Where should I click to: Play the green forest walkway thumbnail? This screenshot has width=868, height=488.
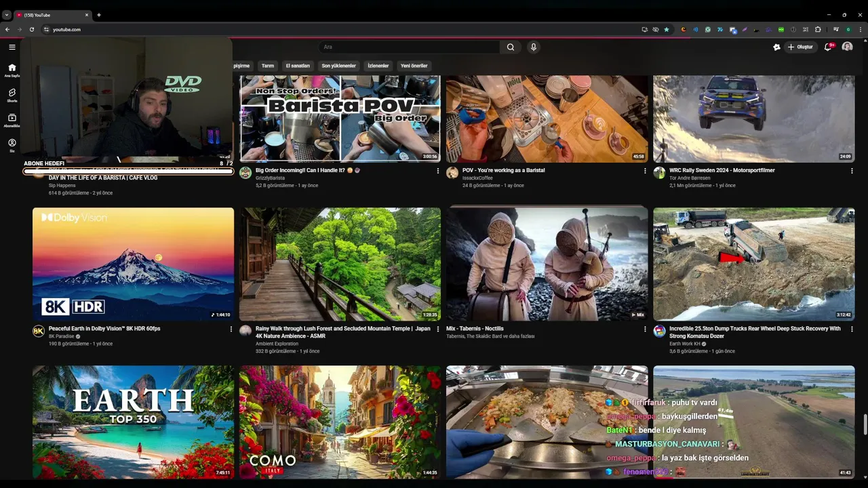(x=340, y=264)
